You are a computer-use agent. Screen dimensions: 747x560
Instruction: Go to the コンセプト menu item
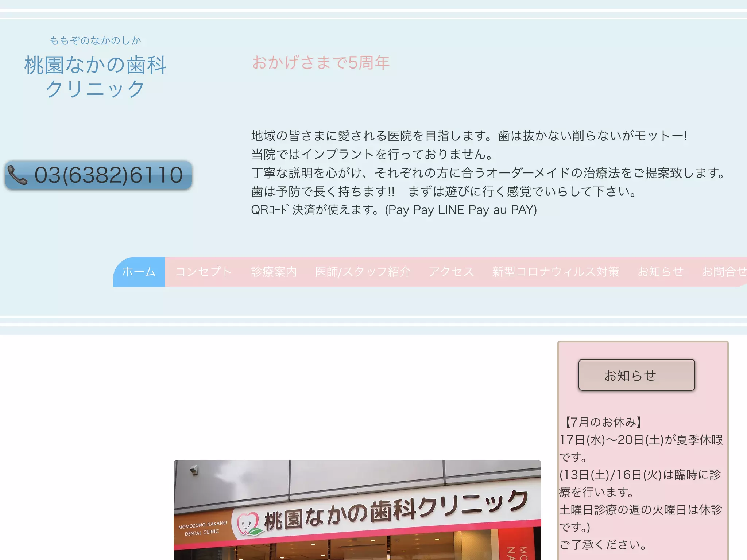coord(203,272)
